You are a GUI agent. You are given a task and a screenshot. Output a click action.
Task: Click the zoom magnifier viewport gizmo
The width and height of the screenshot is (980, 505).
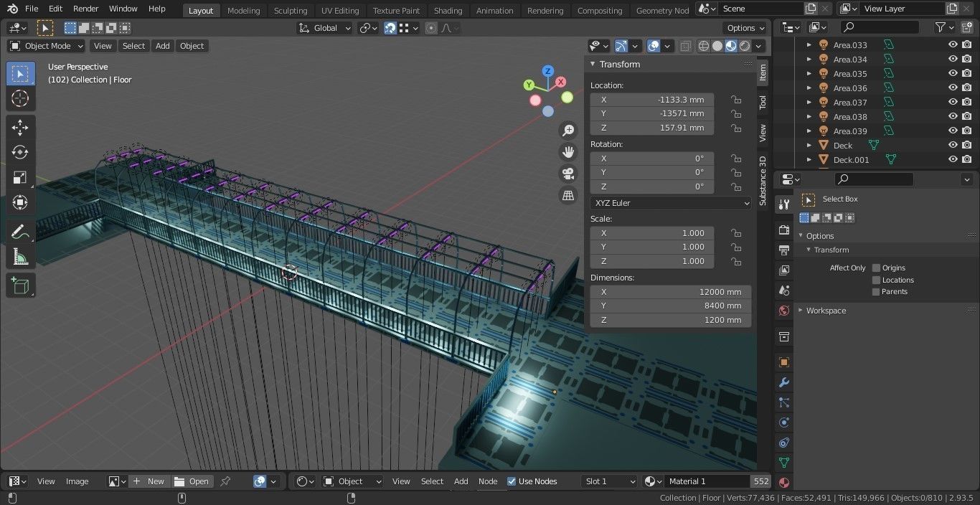(x=568, y=131)
